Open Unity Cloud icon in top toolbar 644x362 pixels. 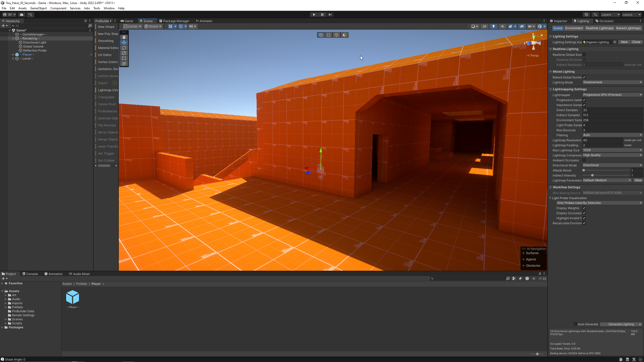tap(22, 15)
